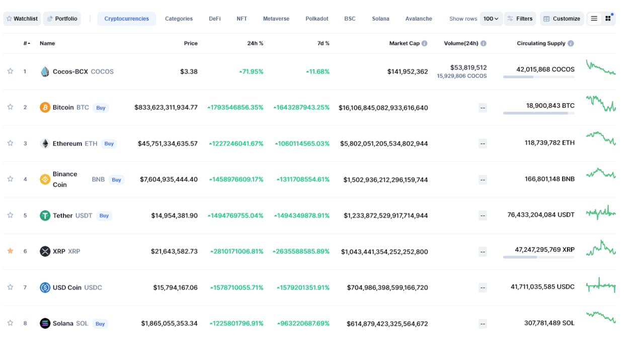The height and width of the screenshot is (339, 644).
Task: Star Solana to add to watchlist
Action: pos(10,323)
